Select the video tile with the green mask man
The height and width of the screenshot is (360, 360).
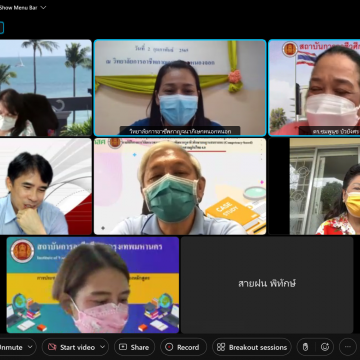(180, 186)
